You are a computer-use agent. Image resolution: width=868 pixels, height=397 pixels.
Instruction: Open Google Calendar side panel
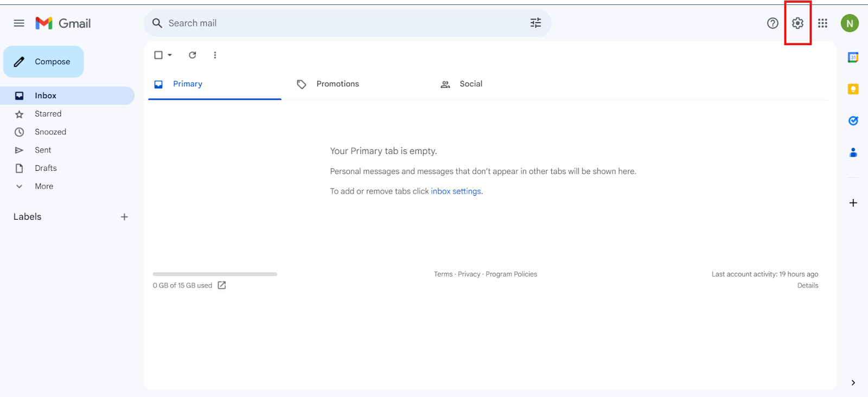coord(853,57)
